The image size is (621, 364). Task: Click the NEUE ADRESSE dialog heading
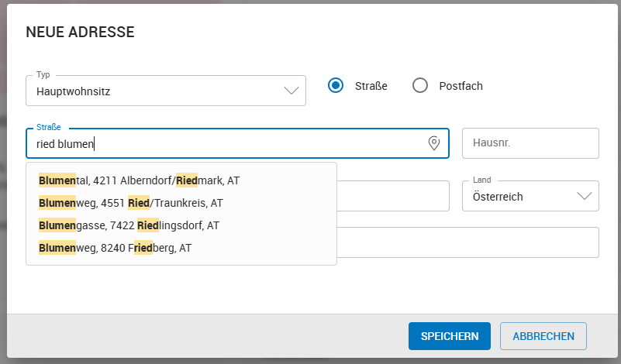point(81,32)
